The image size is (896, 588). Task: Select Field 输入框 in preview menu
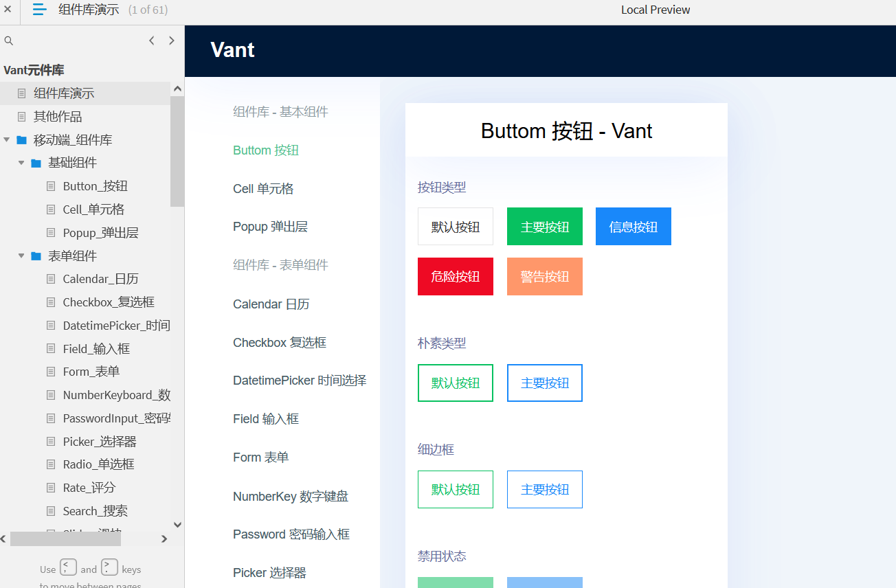pyautogui.click(x=266, y=419)
